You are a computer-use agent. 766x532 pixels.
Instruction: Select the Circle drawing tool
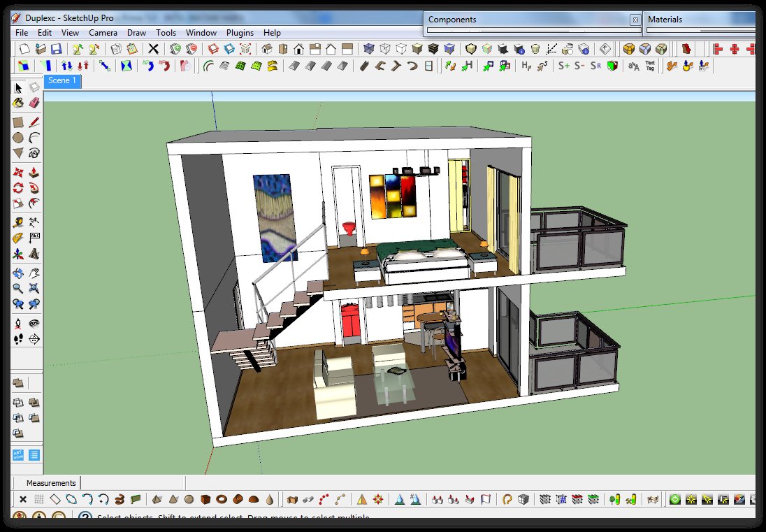coord(18,138)
